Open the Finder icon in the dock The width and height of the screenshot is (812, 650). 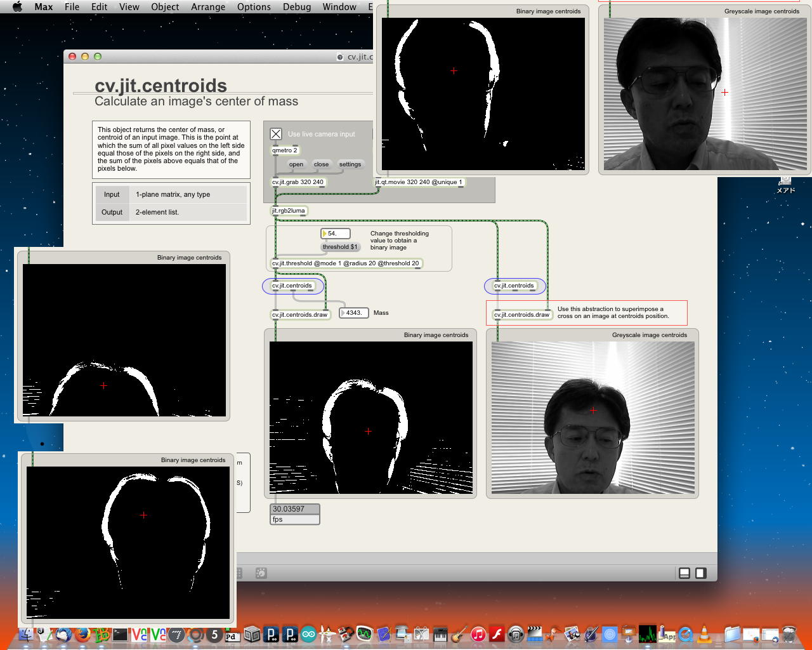click(x=26, y=633)
